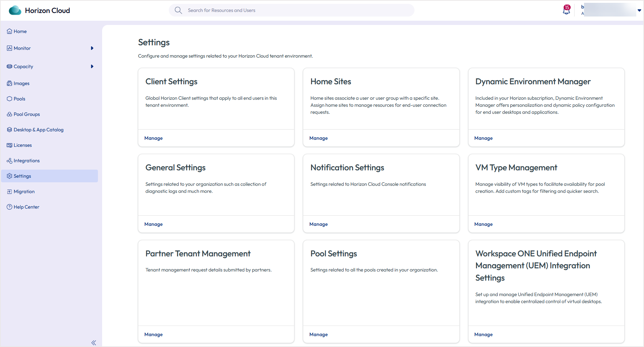
Task: Open the user account dropdown arrow
Action: point(639,10)
